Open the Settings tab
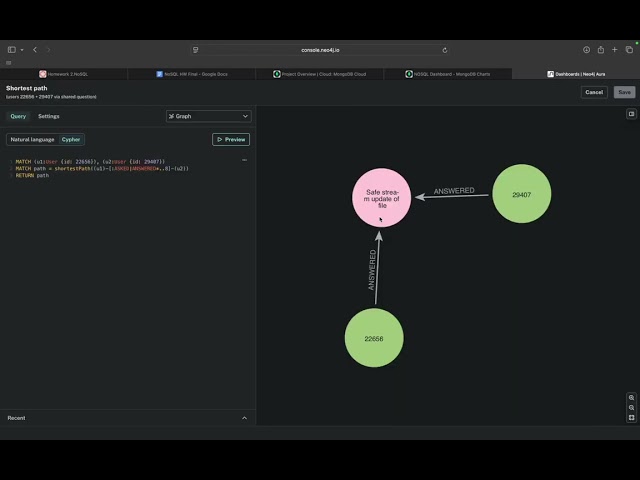Screen dimensions: 640x480 coord(49,116)
